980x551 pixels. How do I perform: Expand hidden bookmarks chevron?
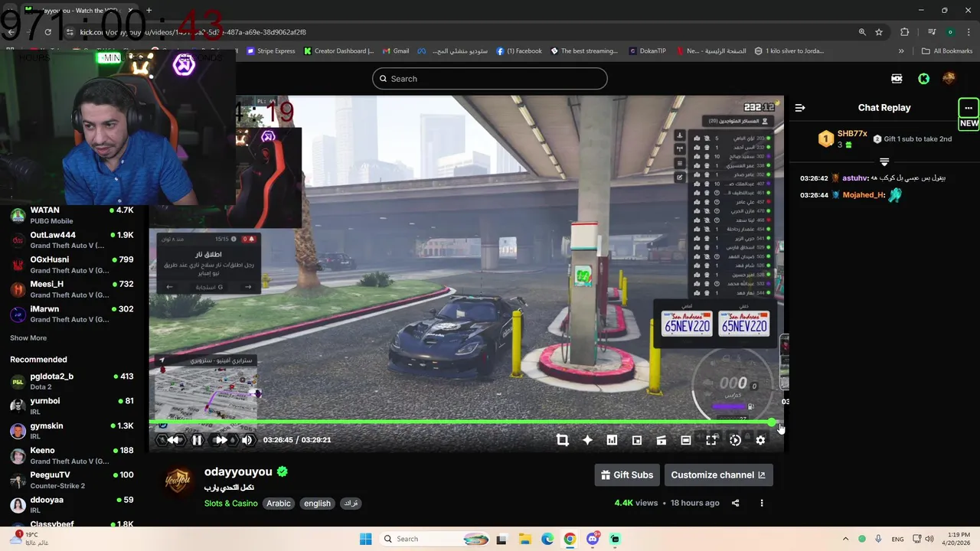[x=901, y=51]
